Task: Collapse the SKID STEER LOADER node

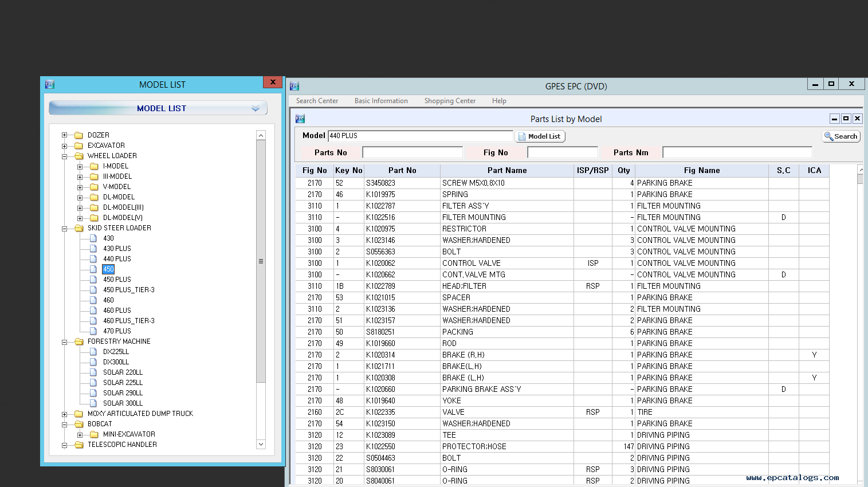Action: click(64, 228)
